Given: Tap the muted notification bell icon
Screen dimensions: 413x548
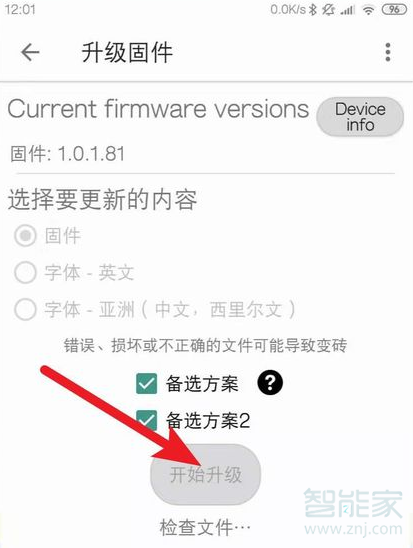Looking at the screenshot, I should [328, 10].
